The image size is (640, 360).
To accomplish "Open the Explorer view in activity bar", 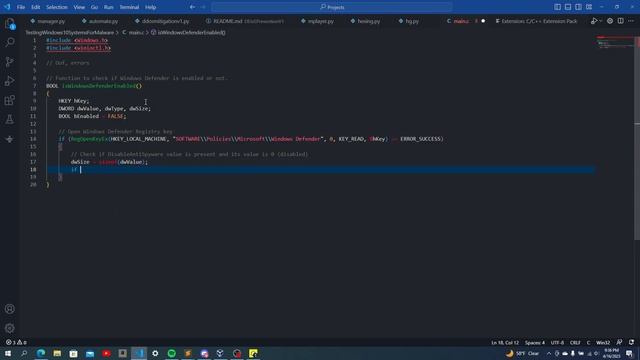I will pos(10,24).
